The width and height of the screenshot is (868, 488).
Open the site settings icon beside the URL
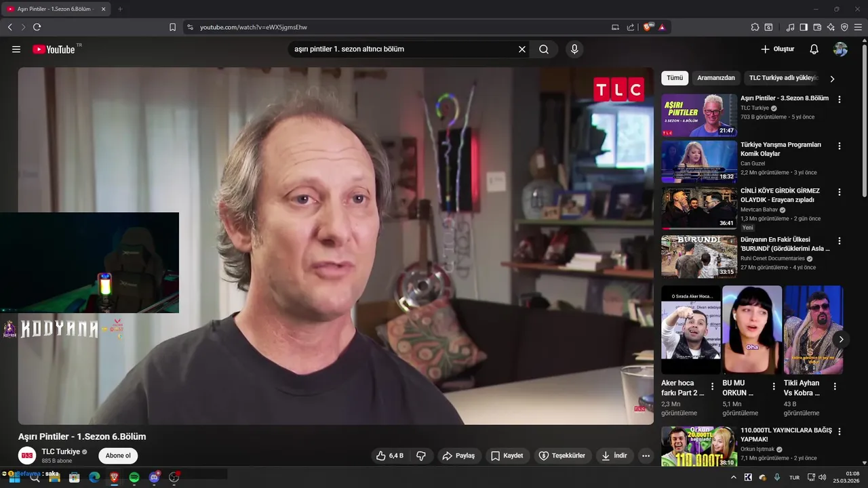click(x=190, y=27)
